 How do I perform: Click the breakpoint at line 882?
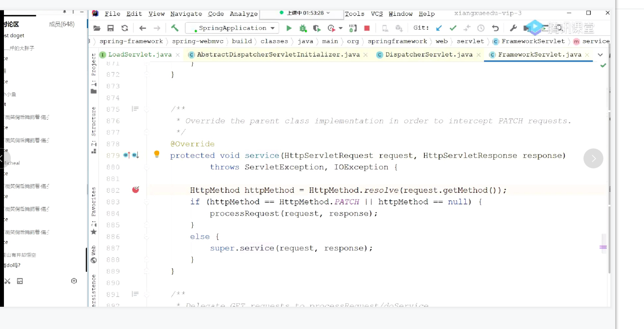[136, 190]
